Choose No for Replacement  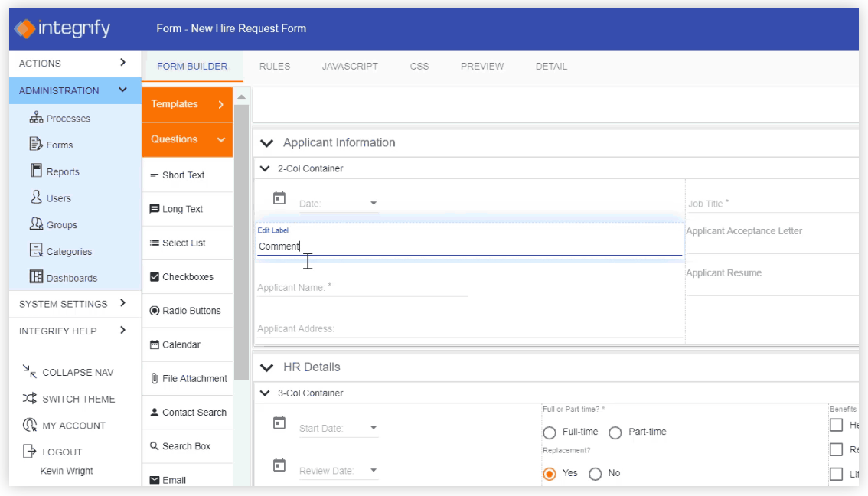point(596,474)
